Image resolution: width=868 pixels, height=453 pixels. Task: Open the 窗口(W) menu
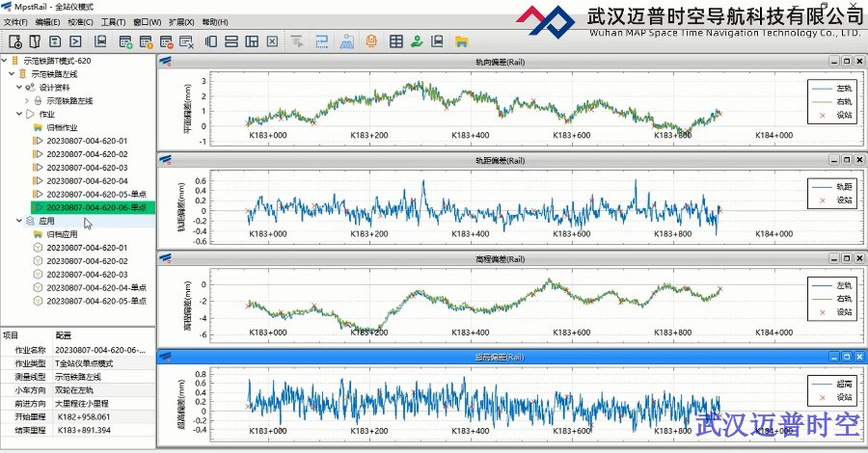pyautogui.click(x=148, y=22)
